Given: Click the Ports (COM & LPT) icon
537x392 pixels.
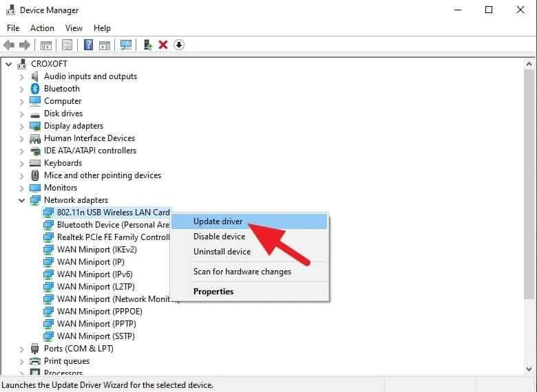Looking at the screenshot, I should [34, 349].
